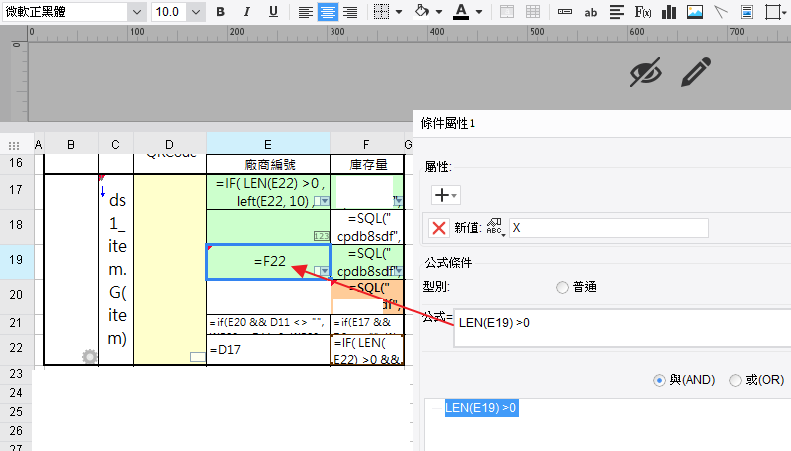Select the 與(AND) radio option
791x451 pixels.
(x=659, y=380)
